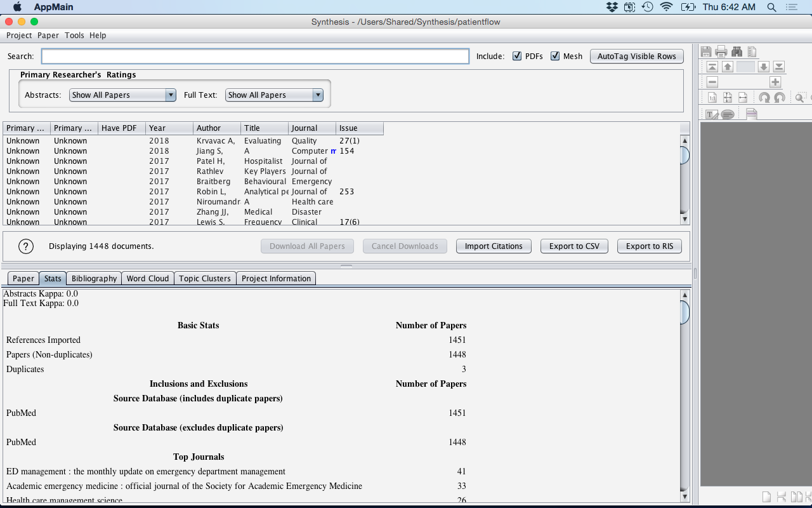
Task: Click the zoom in plus icon
Action: tap(775, 82)
